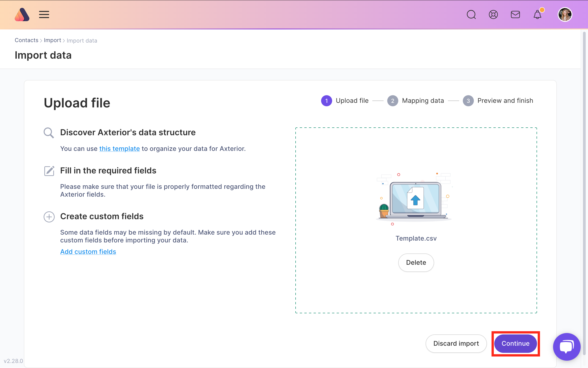Open the mail envelope icon

coord(515,14)
